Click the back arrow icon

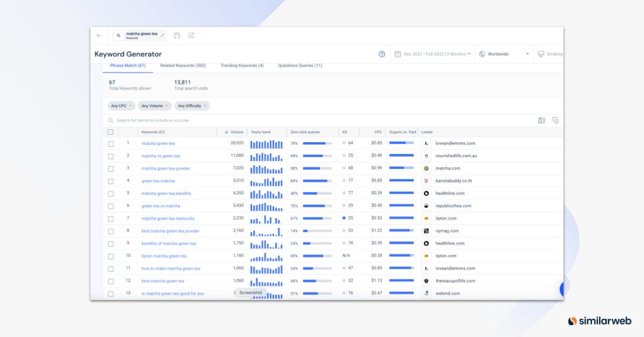coord(99,35)
